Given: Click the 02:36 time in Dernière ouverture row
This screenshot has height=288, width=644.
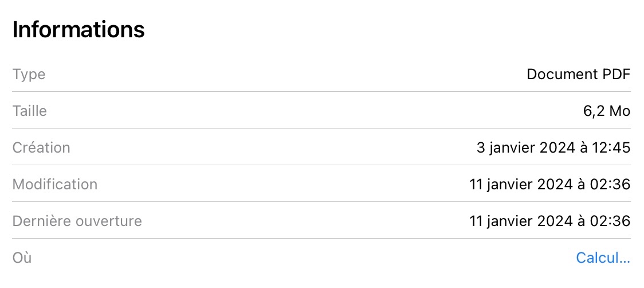Looking at the screenshot, I should pyautogui.click(x=612, y=221).
